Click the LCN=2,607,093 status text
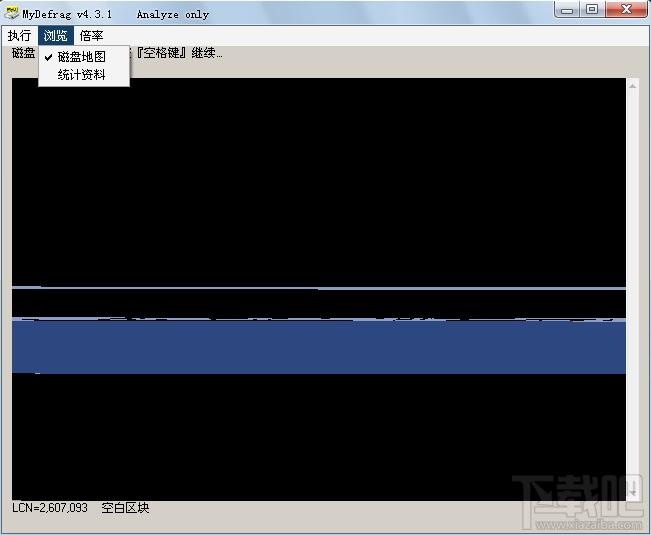 point(50,508)
